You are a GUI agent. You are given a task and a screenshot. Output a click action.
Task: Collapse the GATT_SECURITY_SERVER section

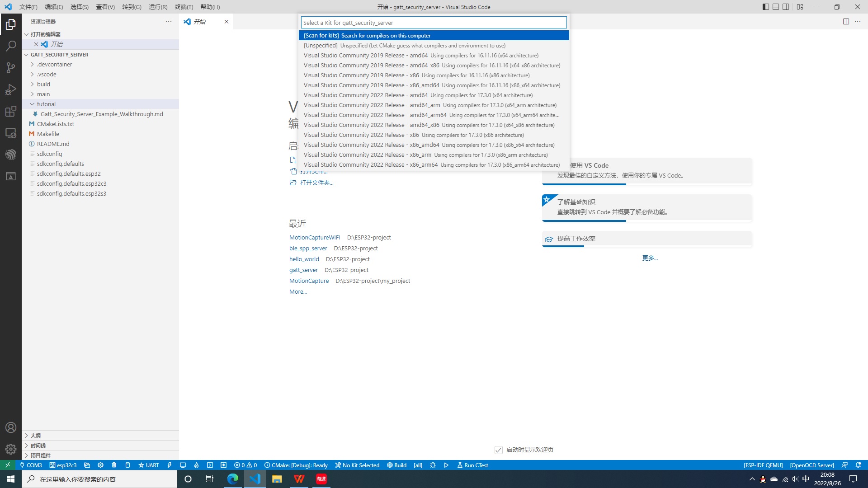tap(100, 54)
